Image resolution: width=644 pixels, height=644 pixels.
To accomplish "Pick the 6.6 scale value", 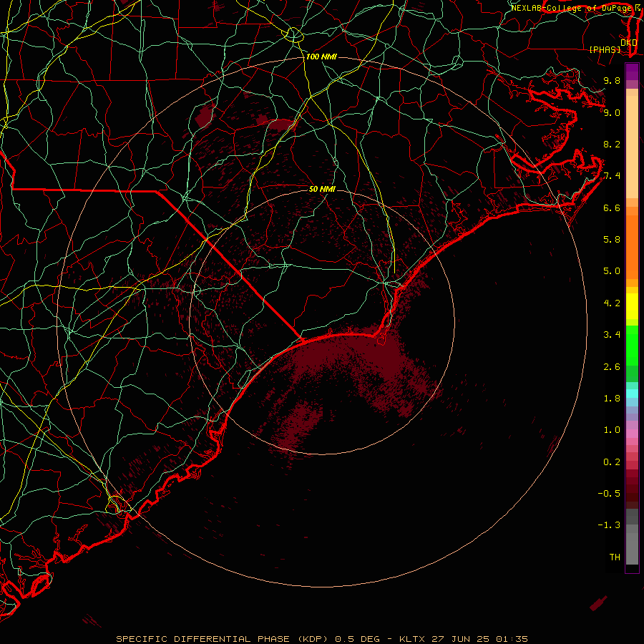I will pyautogui.click(x=612, y=208).
